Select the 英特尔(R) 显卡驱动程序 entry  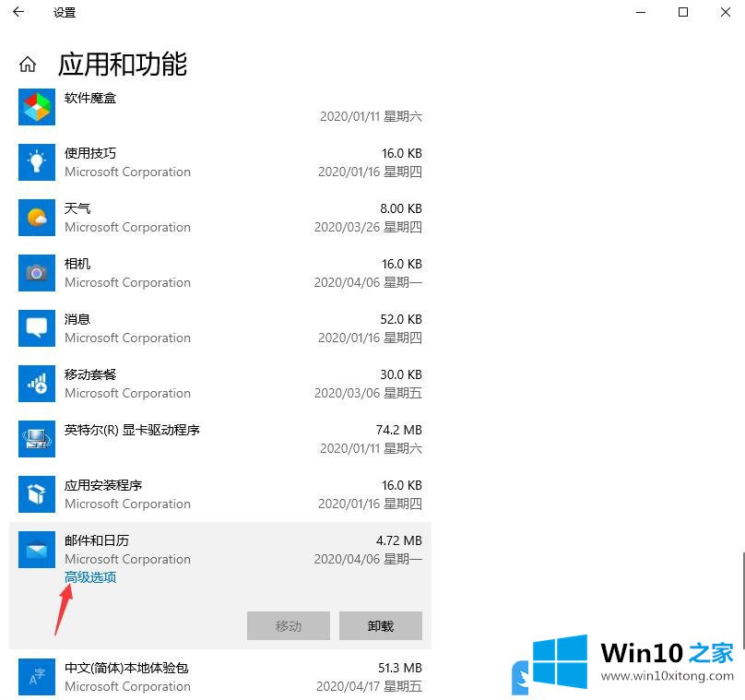[x=220, y=439]
